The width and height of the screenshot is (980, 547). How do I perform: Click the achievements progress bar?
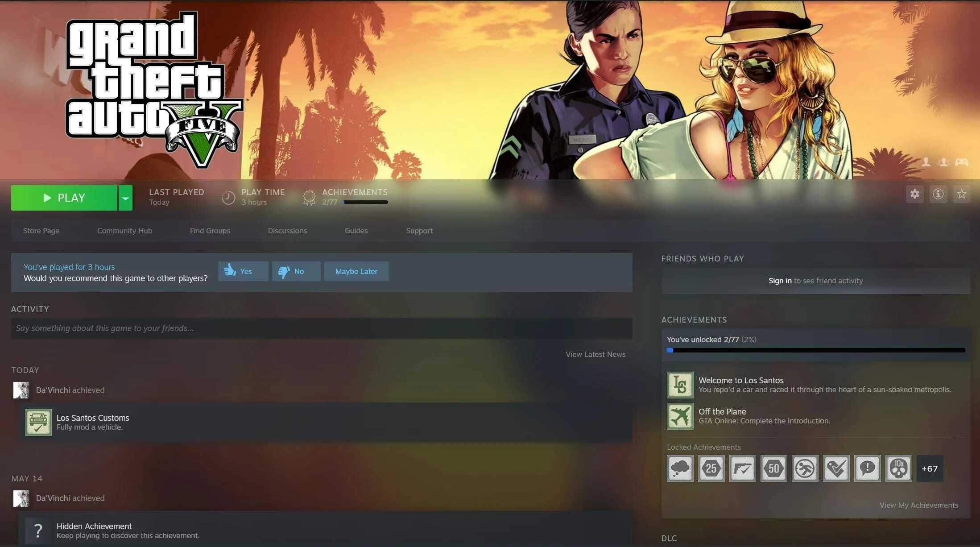click(816, 349)
